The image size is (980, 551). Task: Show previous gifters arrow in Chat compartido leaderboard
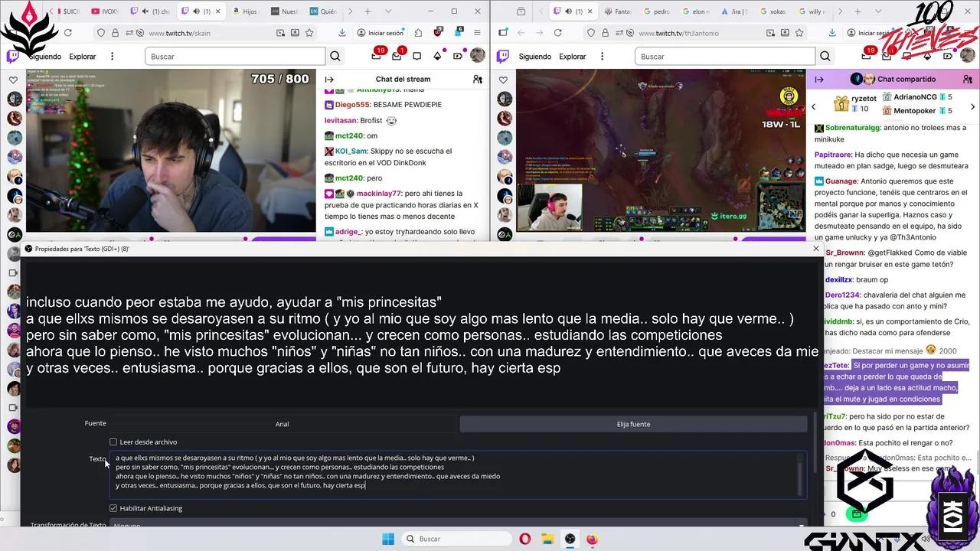point(813,106)
